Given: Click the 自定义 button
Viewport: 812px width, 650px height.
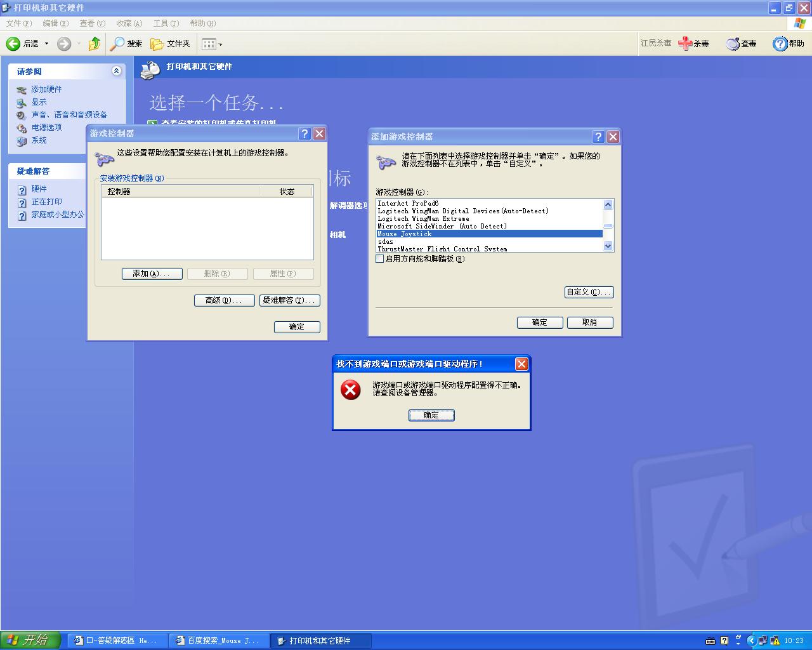Looking at the screenshot, I should tap(589, 292).
